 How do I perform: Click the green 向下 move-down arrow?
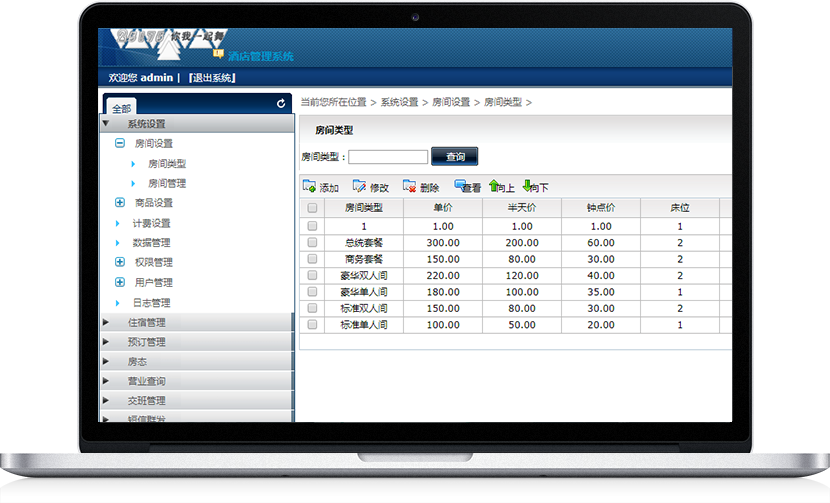coord(528,186)
